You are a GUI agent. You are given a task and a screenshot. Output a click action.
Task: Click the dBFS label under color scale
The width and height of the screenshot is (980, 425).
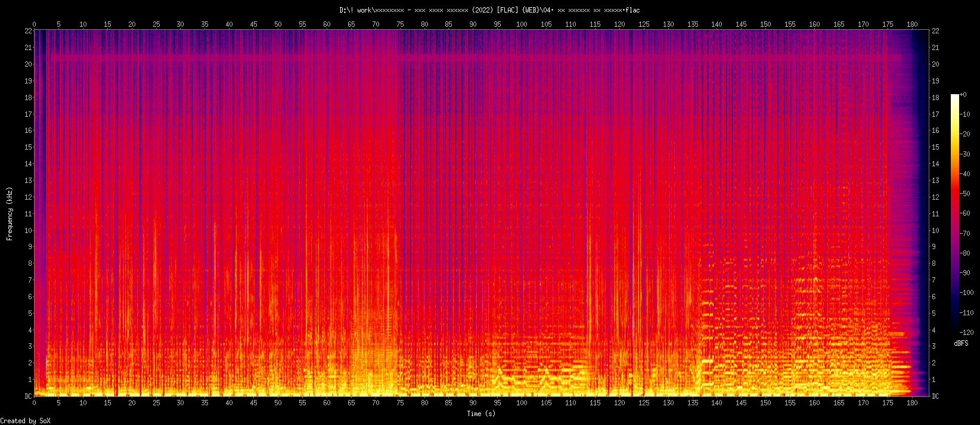960,343
